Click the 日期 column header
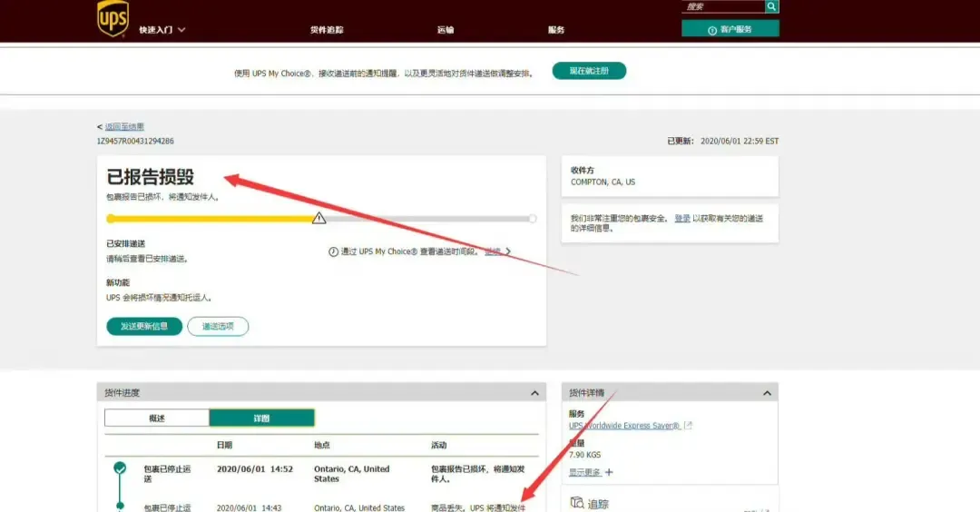980x512 pixels. point(224,445)
